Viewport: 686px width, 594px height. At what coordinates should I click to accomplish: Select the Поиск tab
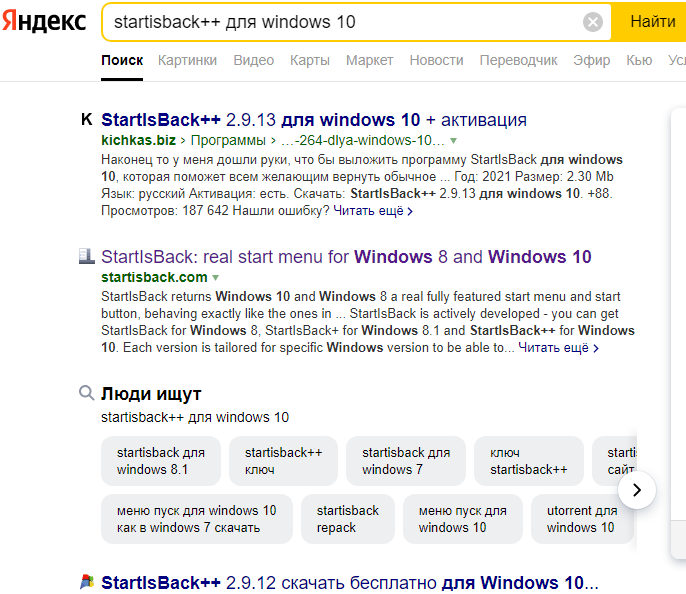[x=122, y=60]
